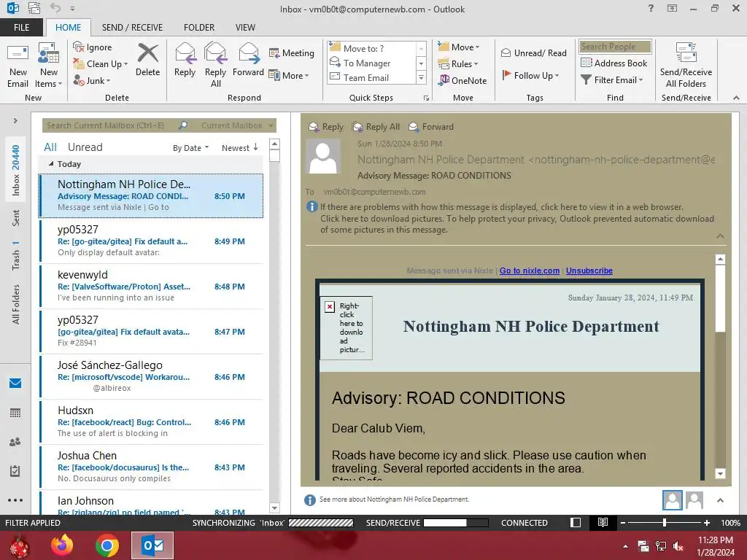The image size is (747, 560).
Task: Collapse the ribbon
Action: [x=736, y=98]
